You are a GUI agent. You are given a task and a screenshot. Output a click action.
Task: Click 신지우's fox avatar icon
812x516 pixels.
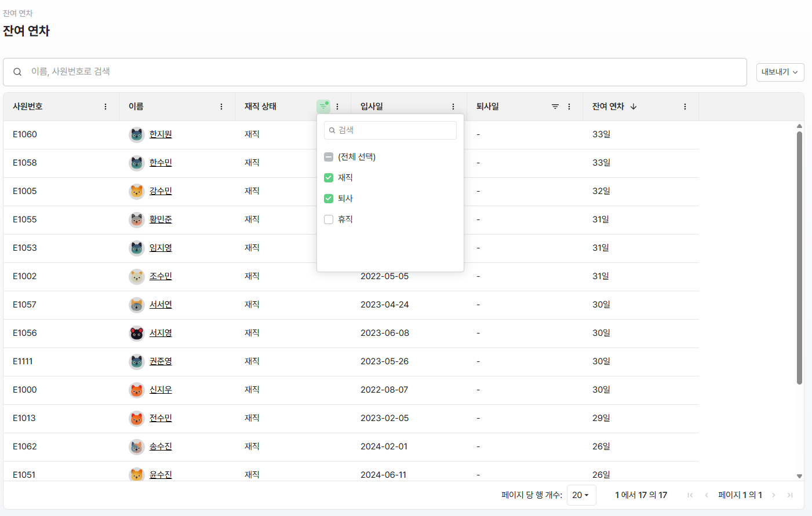pos(136,390)
